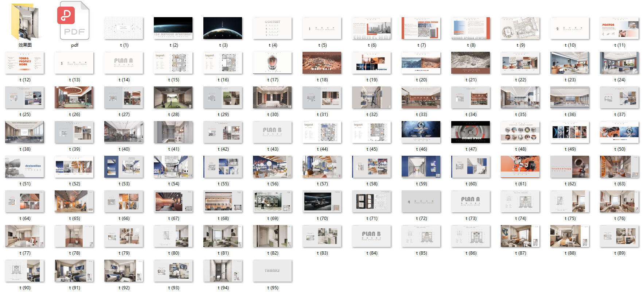Open the laundry room image t (69)
The height and width of the screenshot is (294, 644).
click(272, 201)
